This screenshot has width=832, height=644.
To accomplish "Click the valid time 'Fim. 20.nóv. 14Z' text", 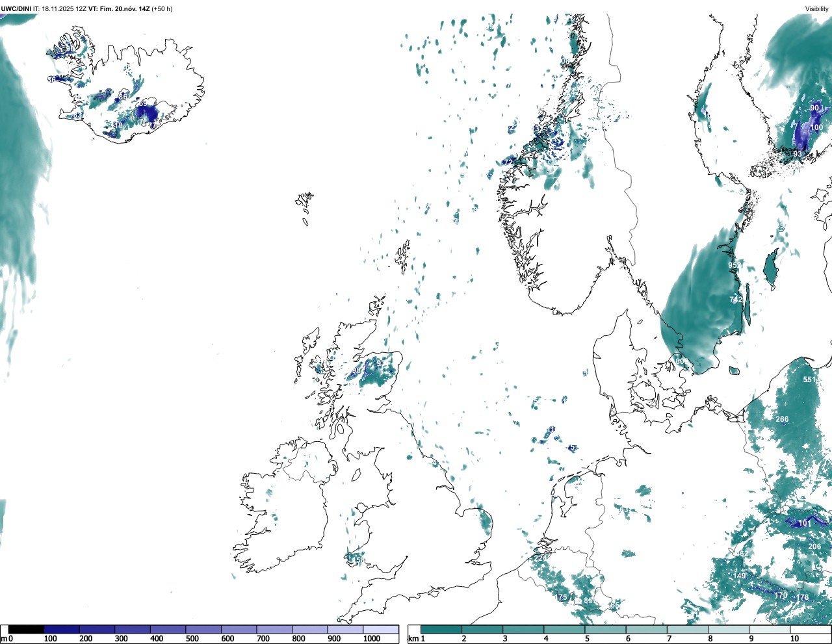I will click(x=124, y=8).
